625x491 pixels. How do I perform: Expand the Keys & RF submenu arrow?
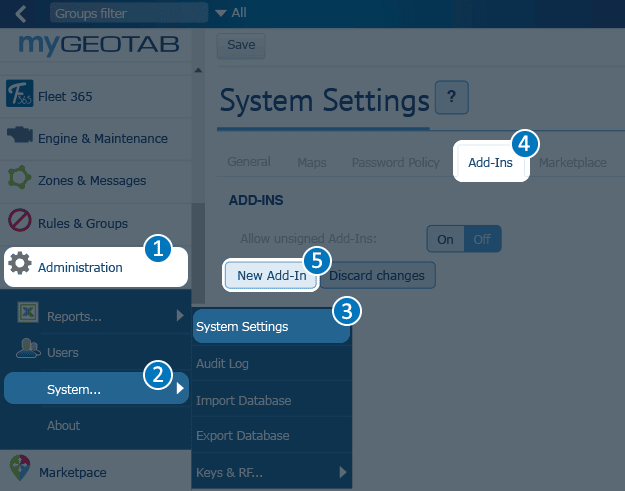(343, 472)
